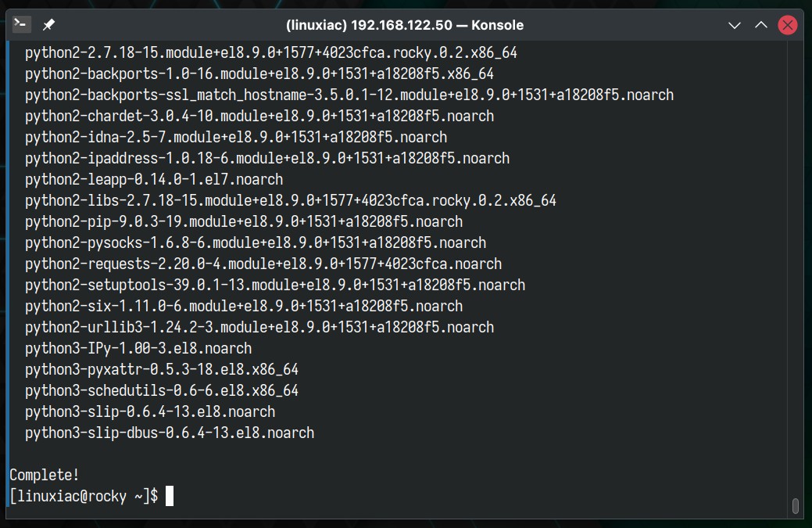Click the python2-requests-2.20.0-4 package line

(263, 264)
